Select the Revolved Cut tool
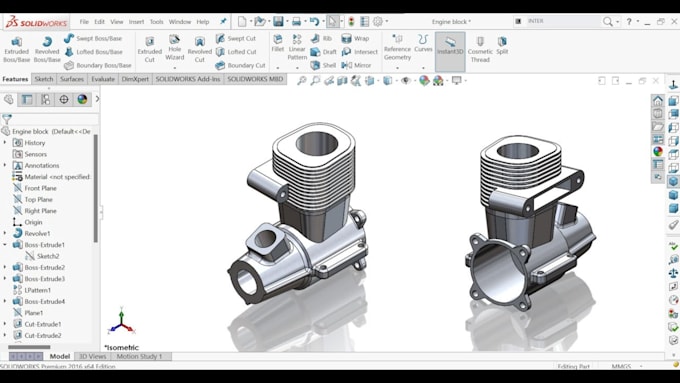Image resolution: width=680 pixels, height=383 pixels. click(x=199, y=49)
